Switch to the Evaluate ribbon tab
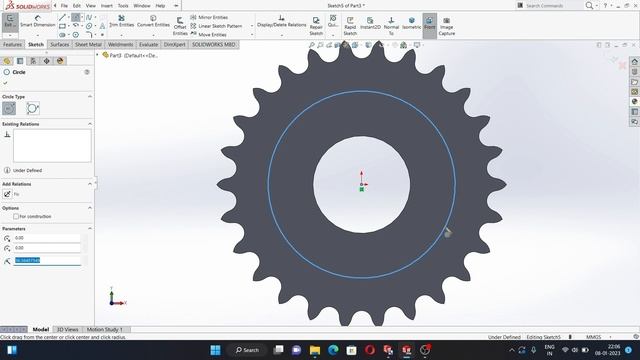This screenshot has height=360, width=640. 148,44
